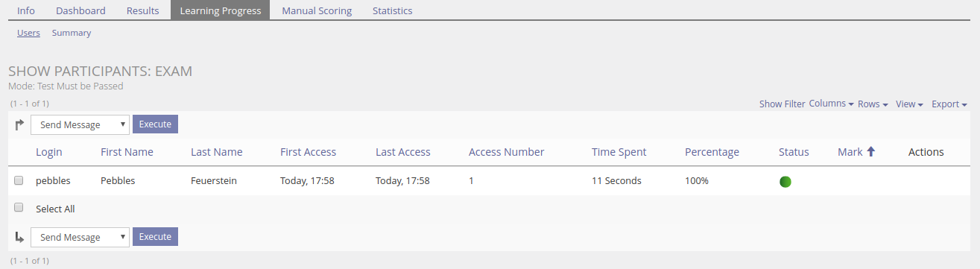Open the bottom Send Message dropdown
This screenshot has height=269, width=980.
click(80, 238)
